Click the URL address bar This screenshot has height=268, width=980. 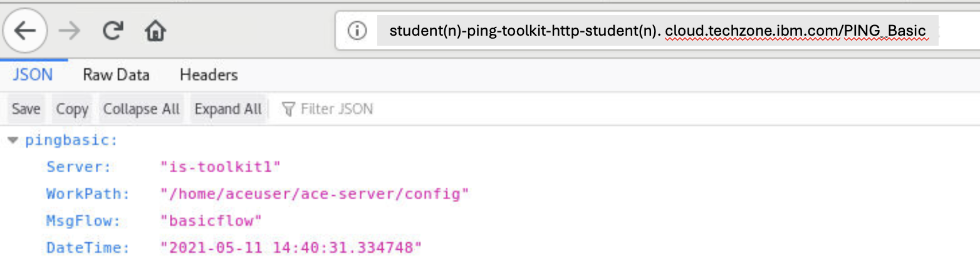pos(657,31)
